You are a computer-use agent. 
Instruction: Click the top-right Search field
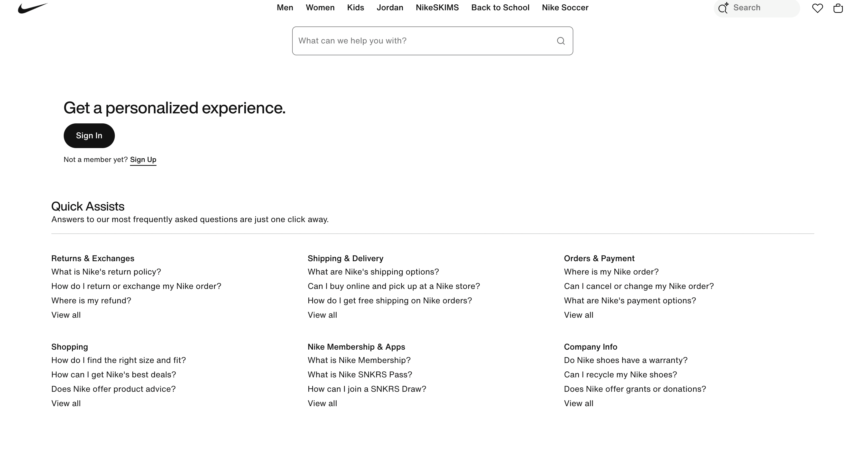(x=757, y=8)
